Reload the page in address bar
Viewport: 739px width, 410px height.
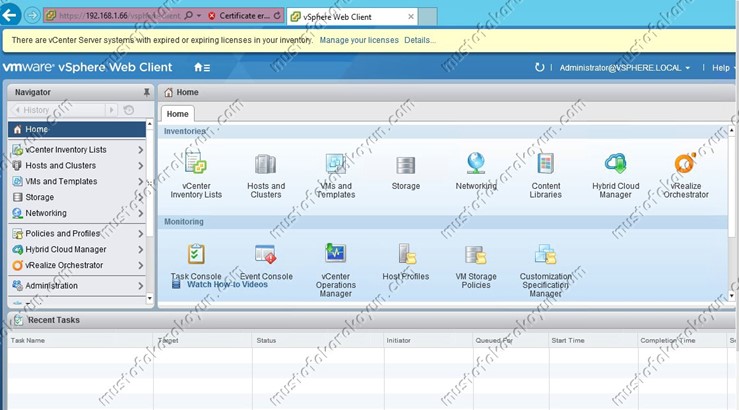point(277,16)
